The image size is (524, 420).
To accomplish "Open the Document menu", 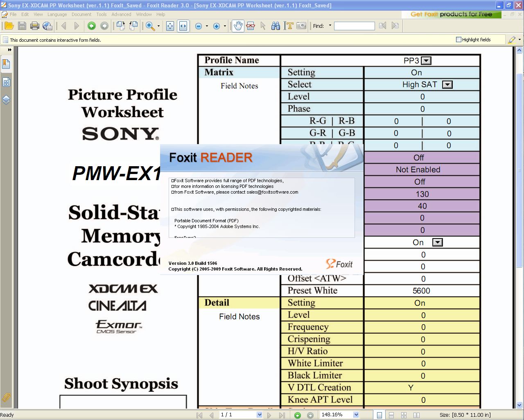I will pos(81,14).
